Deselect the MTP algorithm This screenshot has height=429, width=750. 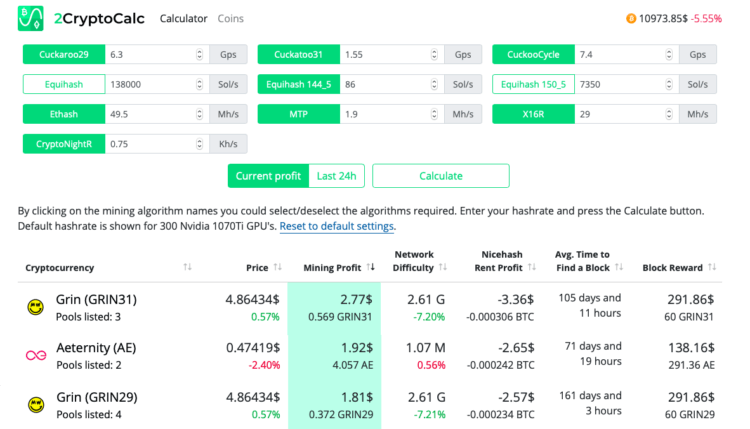[x=299, y=114]
